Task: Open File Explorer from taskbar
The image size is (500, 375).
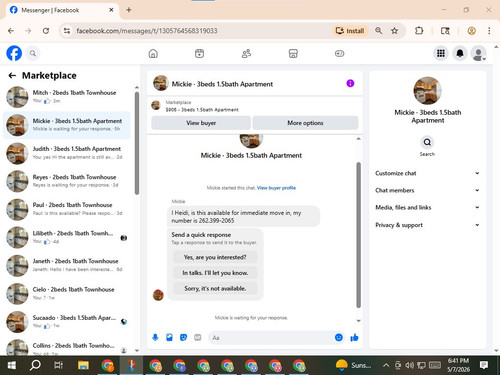Action: coord(83,366)
